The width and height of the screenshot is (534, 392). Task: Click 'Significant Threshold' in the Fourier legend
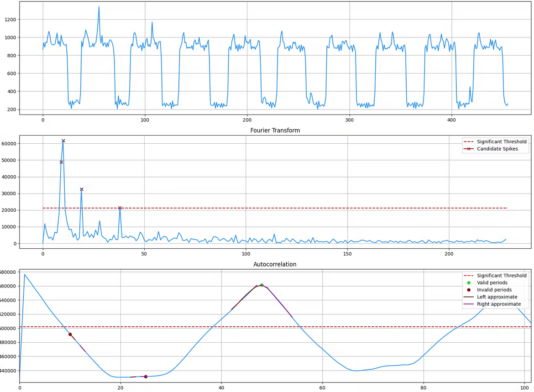[x=502, y=141]
